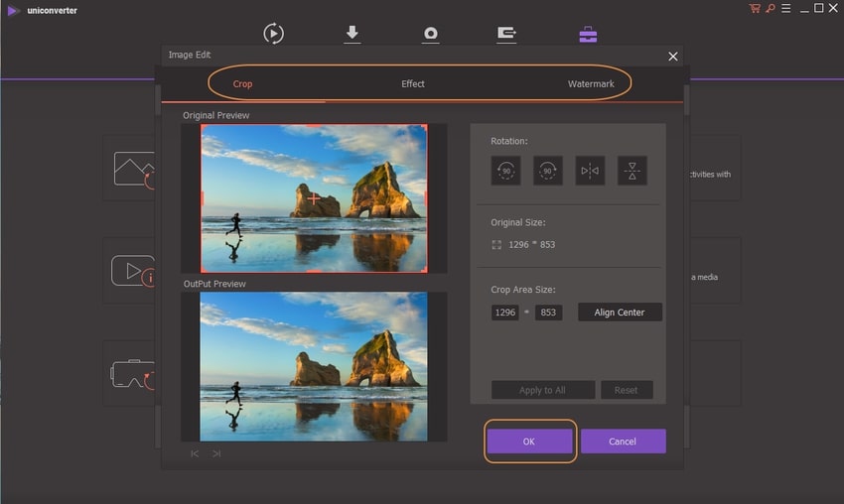Flip the image horizontally
The image size is (844, 504).
[x=590, y=171]
